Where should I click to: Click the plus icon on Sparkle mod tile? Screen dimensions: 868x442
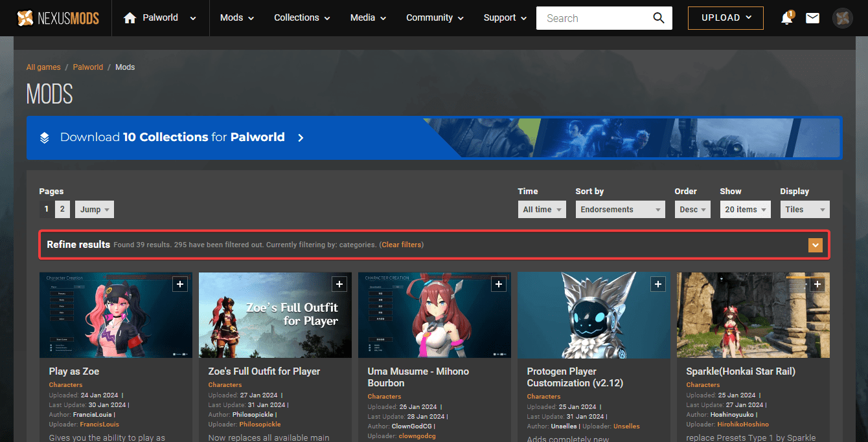[817, 284]
